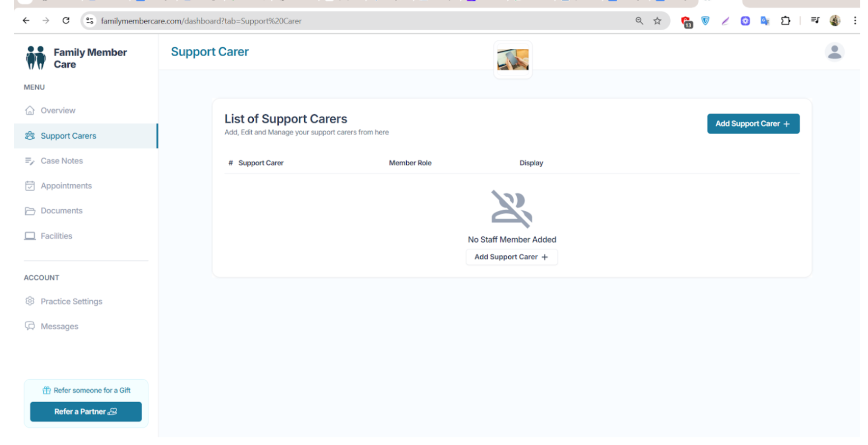This screenshot has height=445, width=868.
Task: Open the user profile avatar icon
Action: 834,52
